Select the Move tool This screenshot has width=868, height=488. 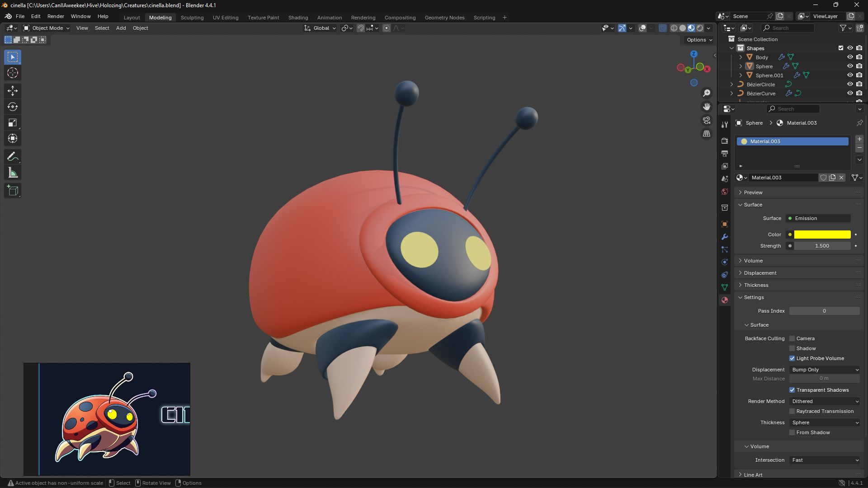[13, 91]
